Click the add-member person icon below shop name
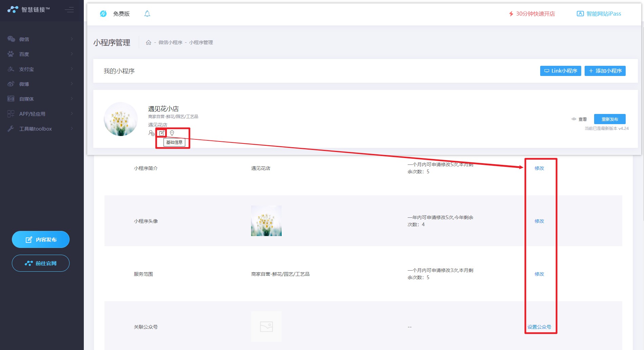This screenshot has width=644, height=350. (151, 134)
